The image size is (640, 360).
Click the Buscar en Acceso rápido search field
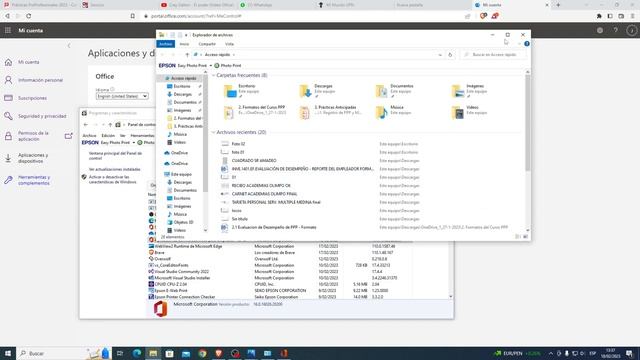pyautogui.click(x=493, y=55)
